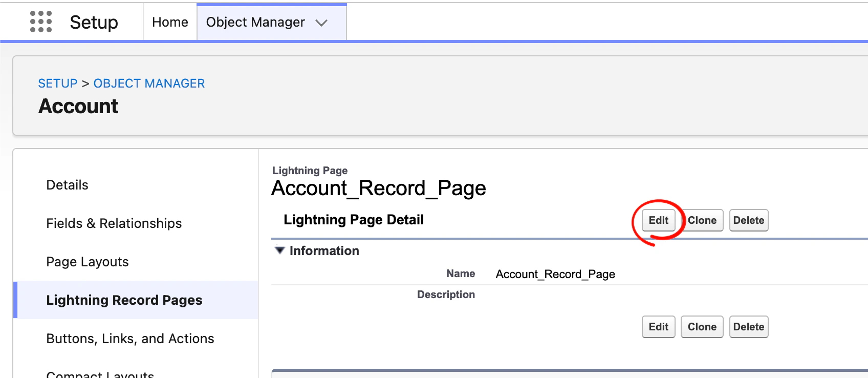Switch to the Home tab
This screenshot has height=378, width=868.
pyautogui.click(x=170, y=22)
